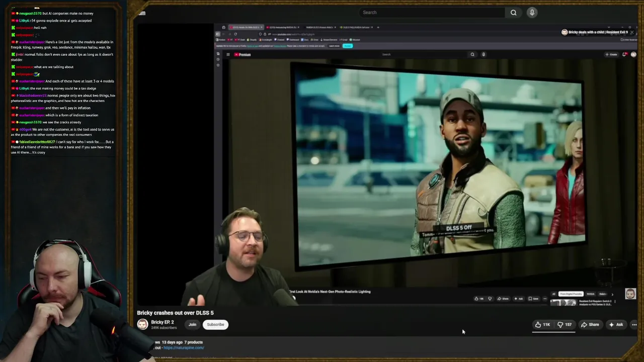Click the inner video's Share button

coord(503,299)
